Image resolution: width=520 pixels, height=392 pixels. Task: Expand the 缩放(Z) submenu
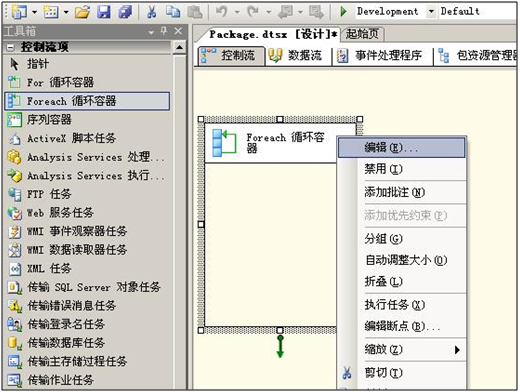(x=457, y=350)
